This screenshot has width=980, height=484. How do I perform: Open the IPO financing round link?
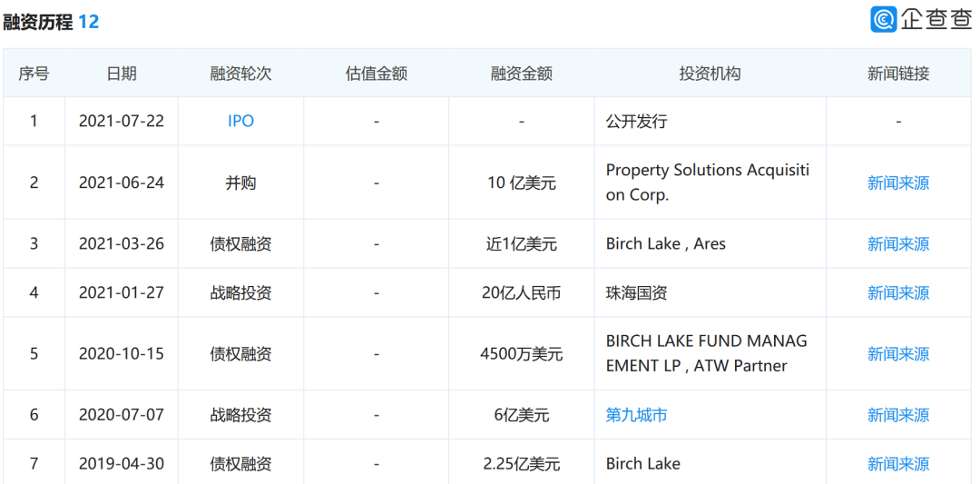(x=240, y=121)
